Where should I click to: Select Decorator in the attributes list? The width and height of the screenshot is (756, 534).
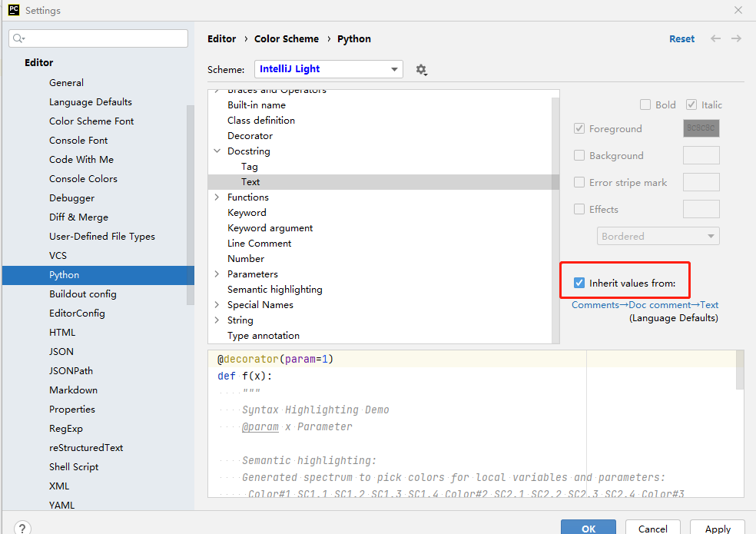(x=250, y=135)
